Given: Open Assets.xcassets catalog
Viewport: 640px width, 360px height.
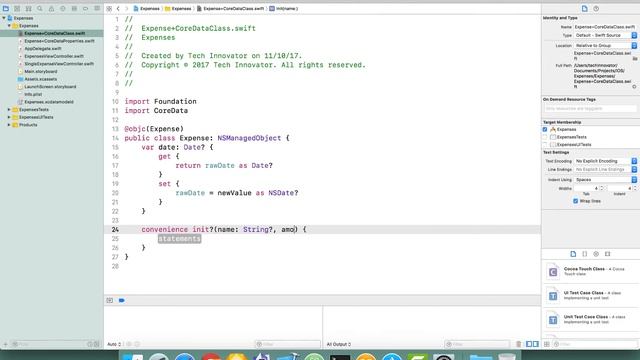Looking at the screenshot, I should pyautogui.click(x=41, y=79).
